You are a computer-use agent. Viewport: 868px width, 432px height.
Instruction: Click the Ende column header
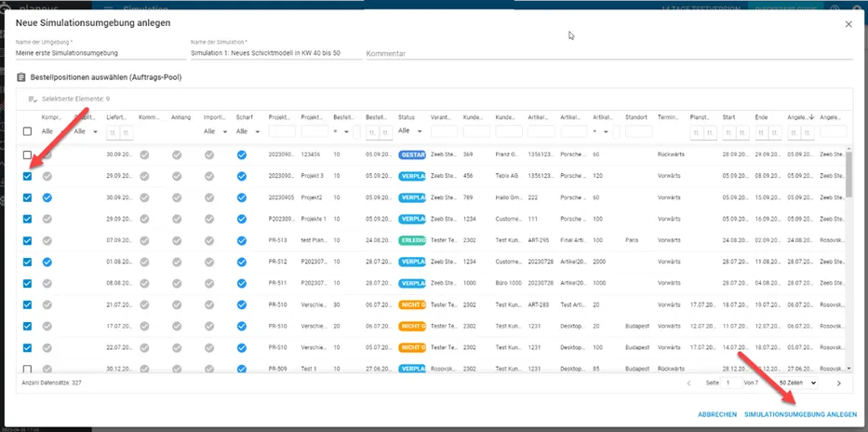point(761,117)
